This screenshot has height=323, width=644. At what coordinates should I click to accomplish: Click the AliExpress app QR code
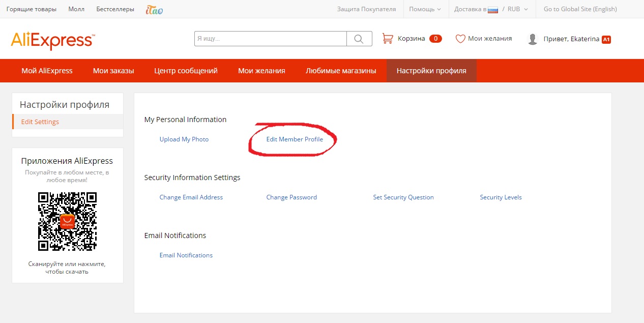click(x=68, y=222)
